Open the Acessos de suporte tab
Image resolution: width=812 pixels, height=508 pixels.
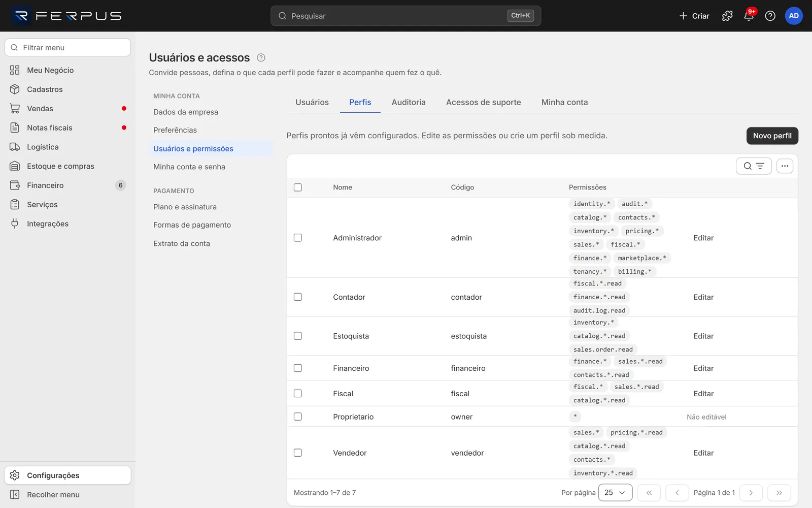point(483,102)
